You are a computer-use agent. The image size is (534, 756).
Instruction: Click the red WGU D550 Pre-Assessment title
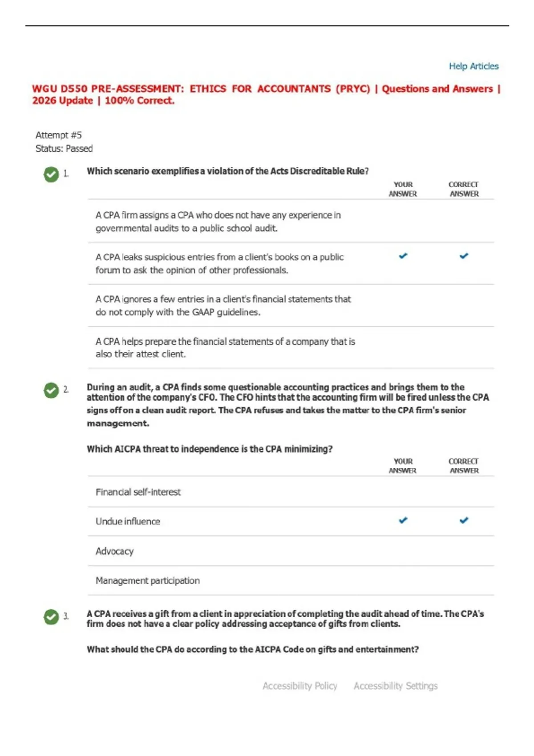click(x=267, y=95)
